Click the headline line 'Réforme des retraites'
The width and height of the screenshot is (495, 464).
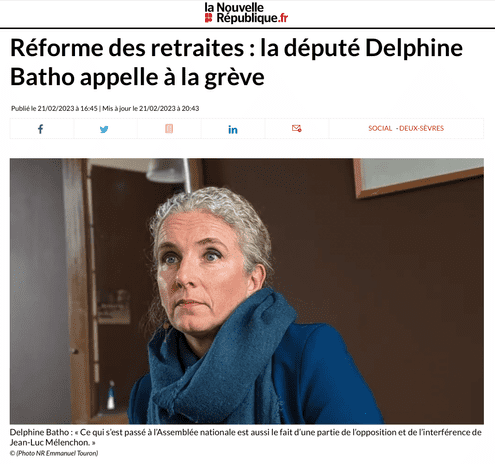(127, 48)
